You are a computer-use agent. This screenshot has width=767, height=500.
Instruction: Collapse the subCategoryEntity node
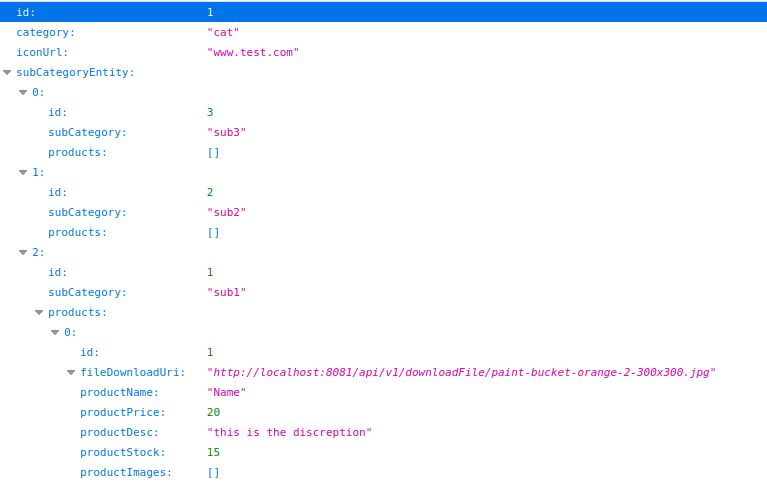[x=7, y=72]
